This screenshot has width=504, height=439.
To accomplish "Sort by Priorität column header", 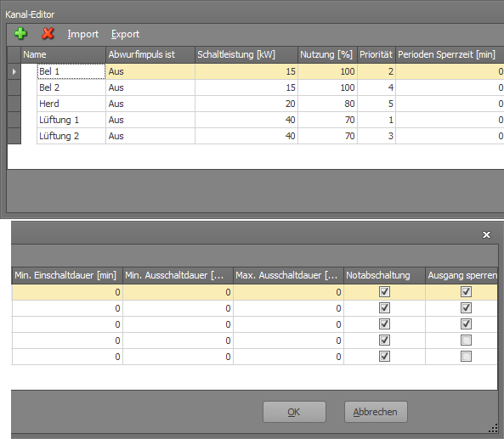I will tap(377, 54).
